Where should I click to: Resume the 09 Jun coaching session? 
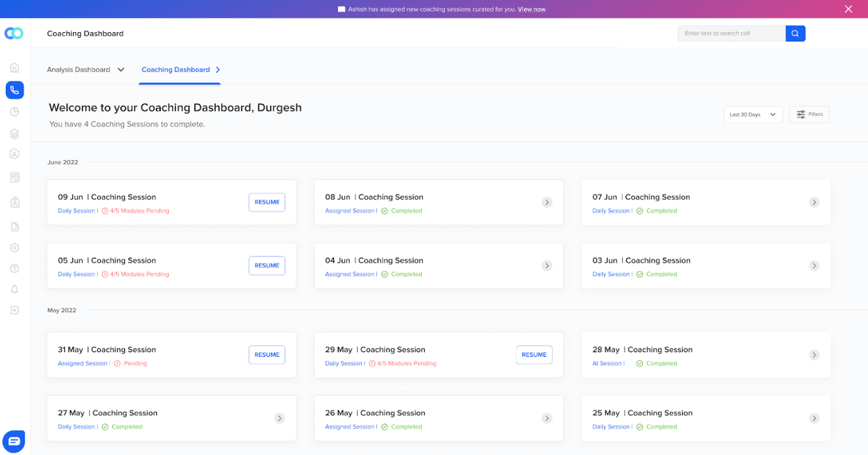(267, 202)
